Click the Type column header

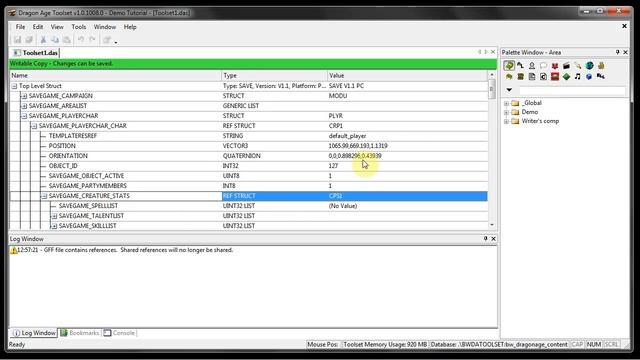(x=274, y=76)
